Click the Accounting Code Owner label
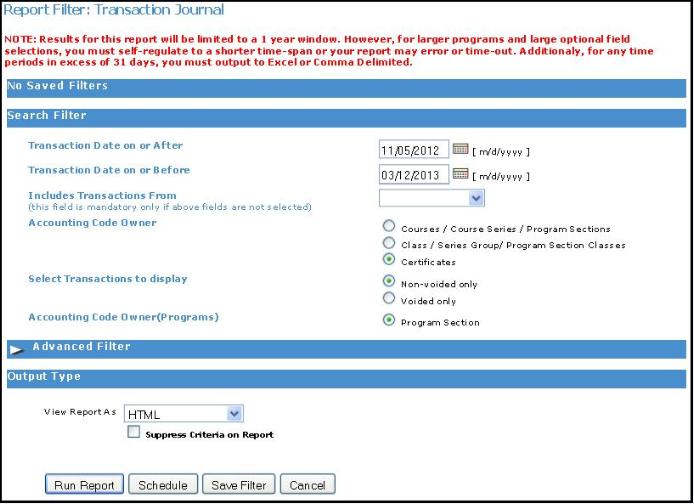The width and height of the screenshot is (694, 504). coord(93,223)
